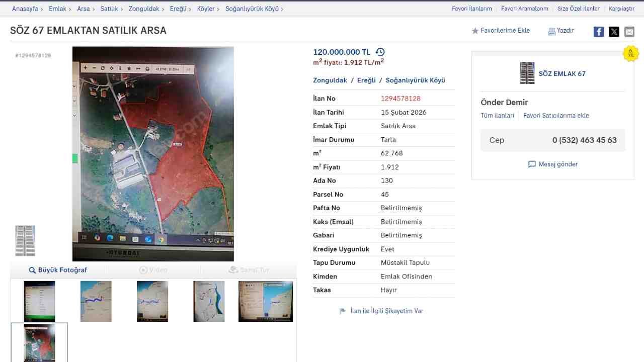The image size is (644, 362).
Task: Click Favori Satıcılarıma ekle link
Action: (x=556, y=116)
